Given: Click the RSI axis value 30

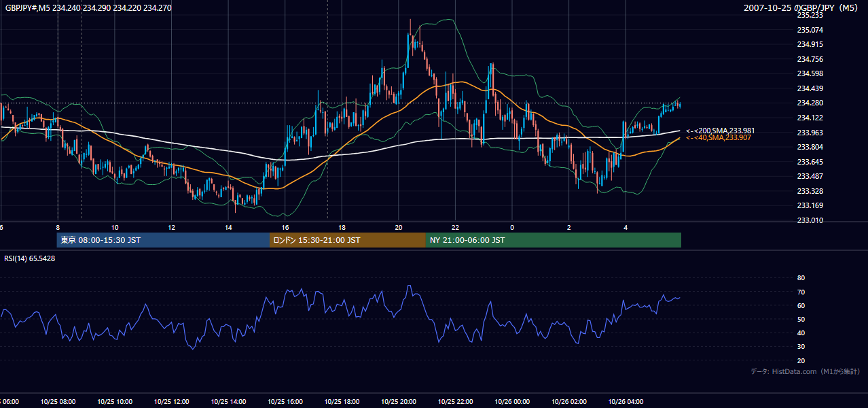Looking at the screenshot, I should [x=801, y=347].
